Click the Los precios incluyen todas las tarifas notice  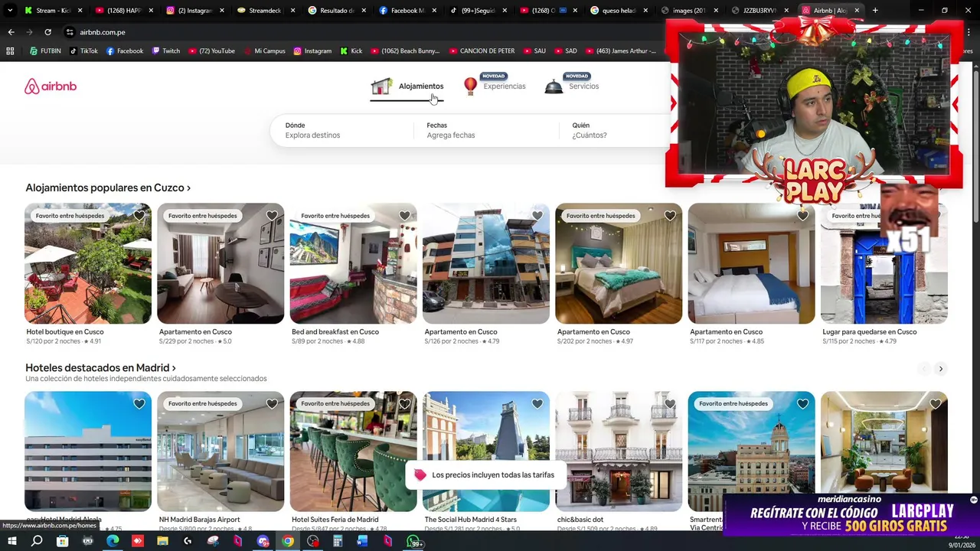485,475
